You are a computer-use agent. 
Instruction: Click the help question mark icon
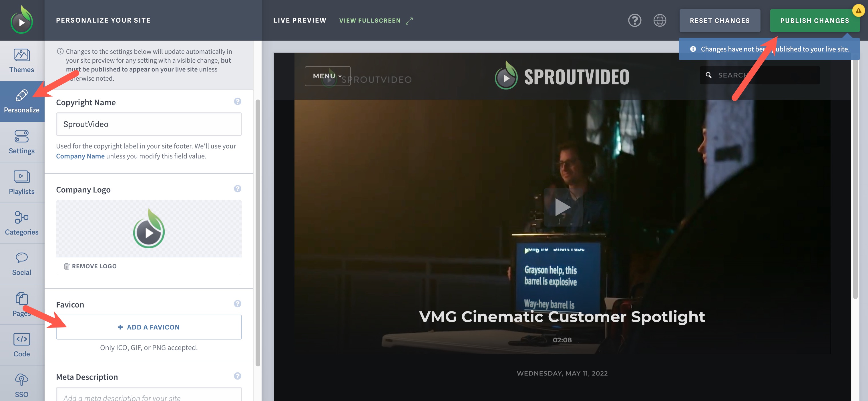[635, 21]
